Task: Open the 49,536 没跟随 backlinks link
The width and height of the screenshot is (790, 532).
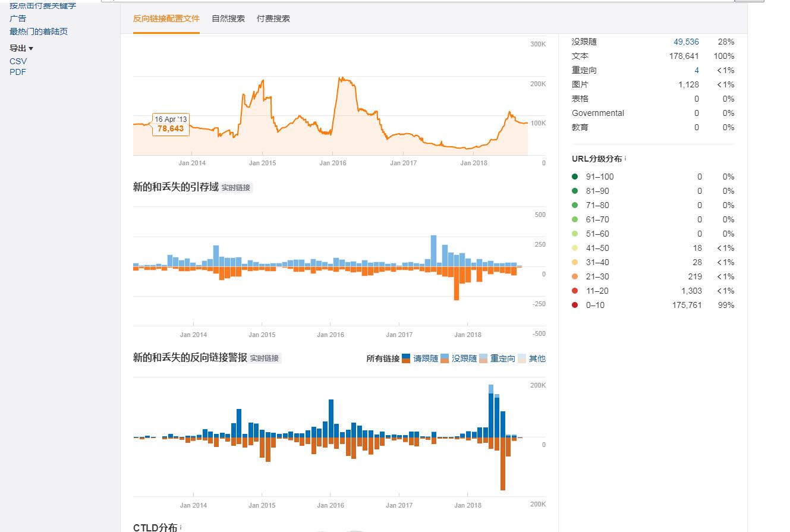Action: [x=686, y=42]
